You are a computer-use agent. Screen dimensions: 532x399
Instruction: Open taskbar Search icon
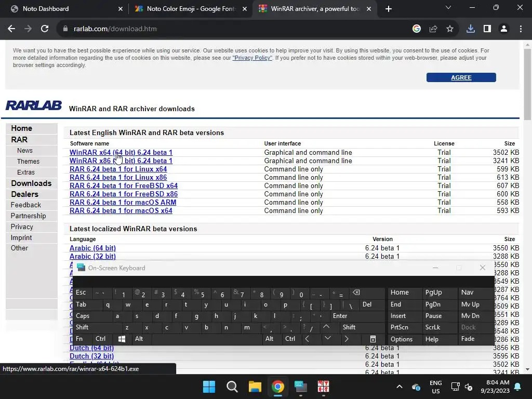[232, 387]
